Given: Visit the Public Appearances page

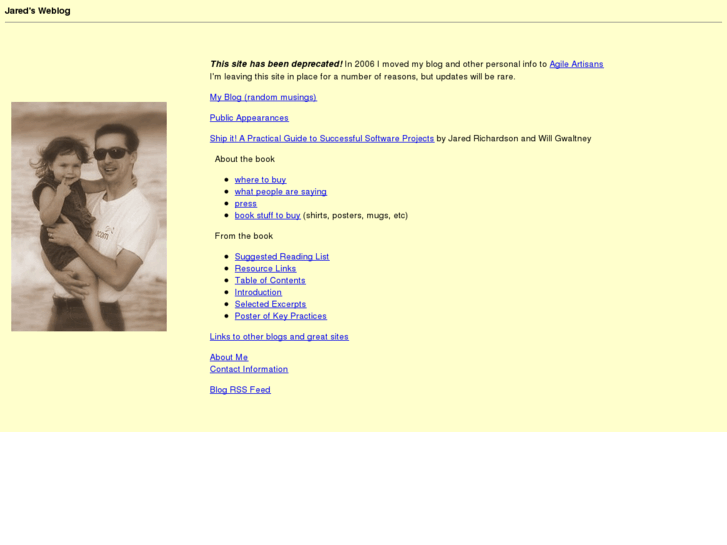Looking at the screenshot, I should [249, 118].
